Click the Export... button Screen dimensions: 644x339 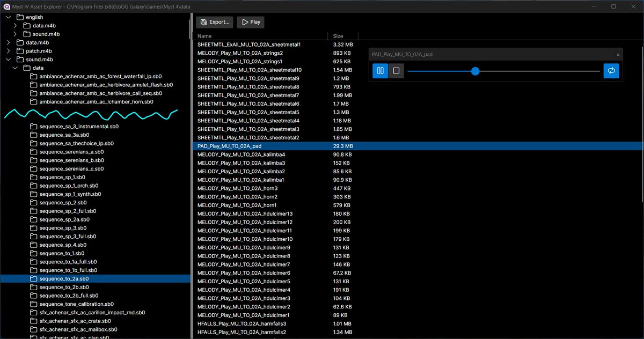[x=215, y=22]
